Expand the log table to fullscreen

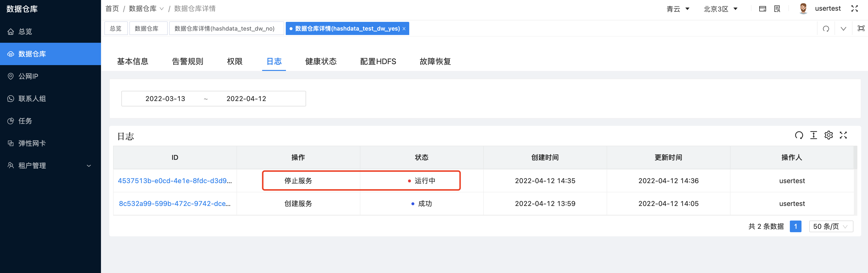click(x=844, y=135)
